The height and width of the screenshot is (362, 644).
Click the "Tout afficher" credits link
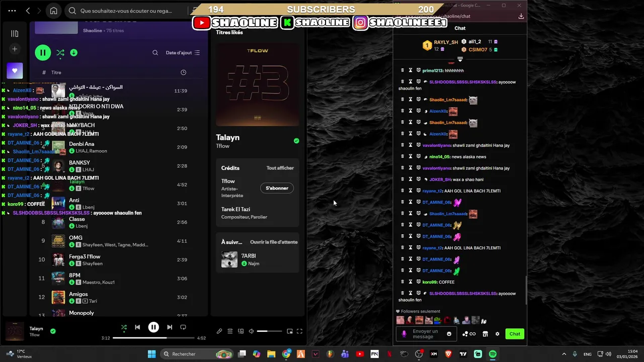tap(280, 168)
